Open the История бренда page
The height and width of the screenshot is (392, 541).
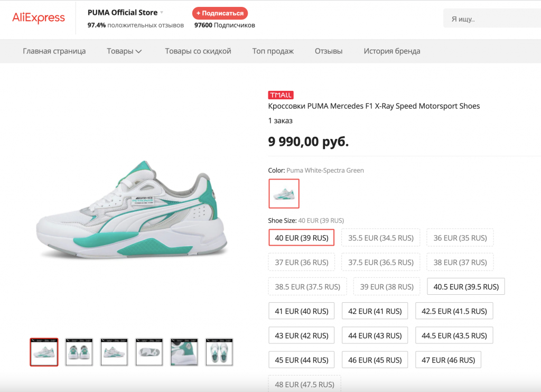[x=391, y=51]
